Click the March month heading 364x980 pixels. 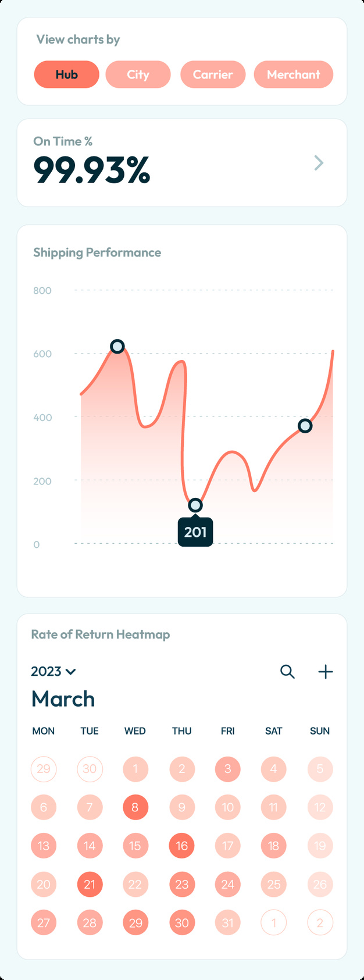click(x=63, y=699)
